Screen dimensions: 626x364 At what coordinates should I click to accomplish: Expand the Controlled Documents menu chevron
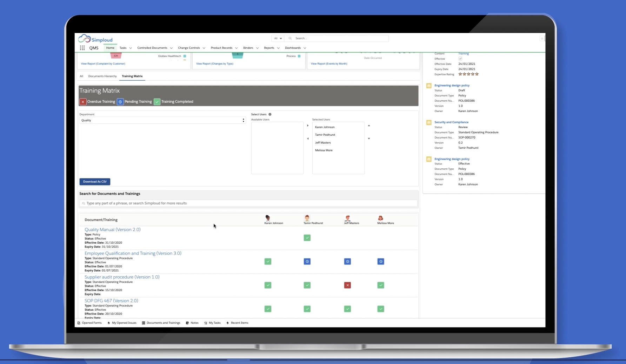(171, 48)
